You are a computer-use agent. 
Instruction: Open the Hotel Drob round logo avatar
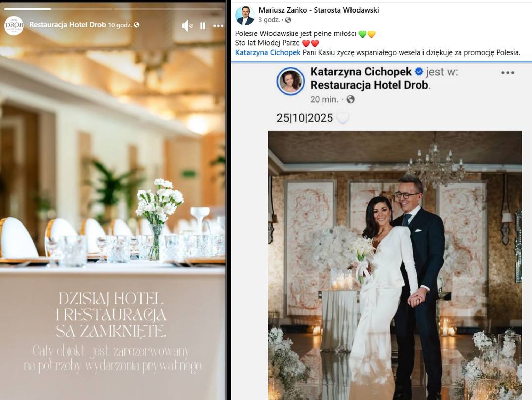[x=14, y=25]
